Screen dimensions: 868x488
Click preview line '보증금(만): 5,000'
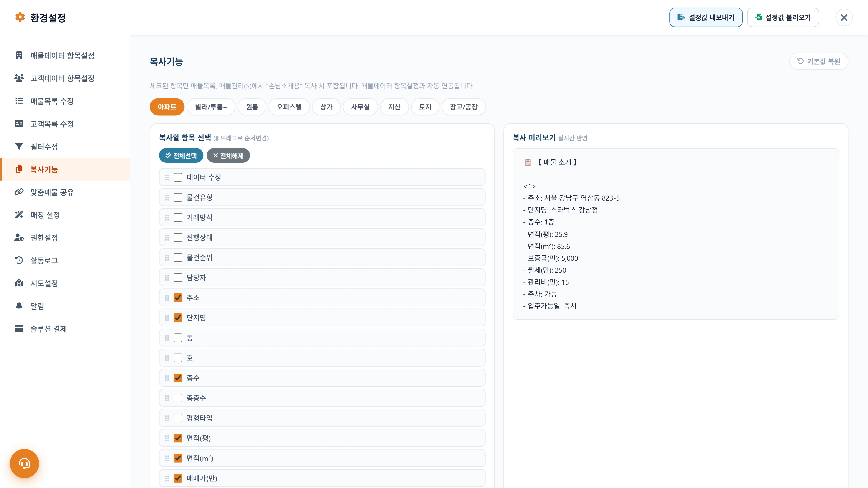(551, 258)
